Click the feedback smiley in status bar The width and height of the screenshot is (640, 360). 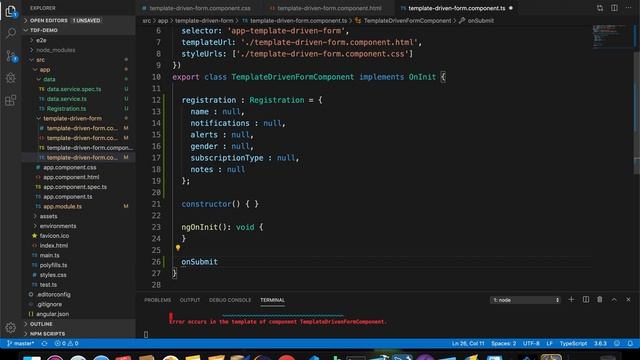617,344
